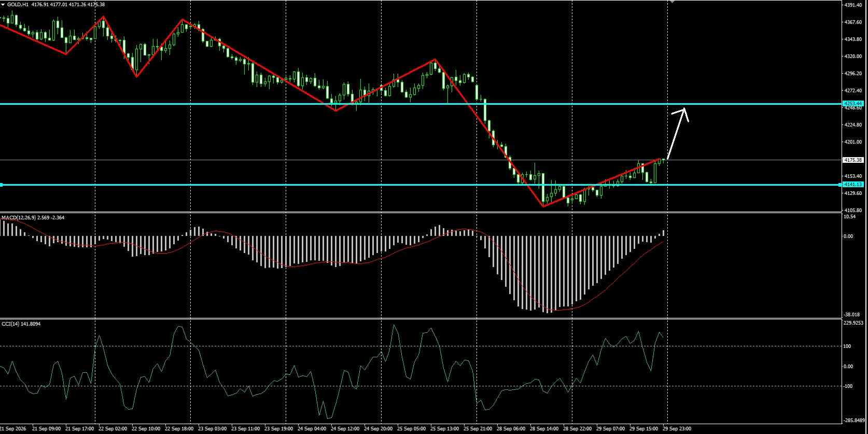The height and width of the screenshot is (434, 868).
Task: Click the 4272.40 price scale value
Action: tap(853, 91)
